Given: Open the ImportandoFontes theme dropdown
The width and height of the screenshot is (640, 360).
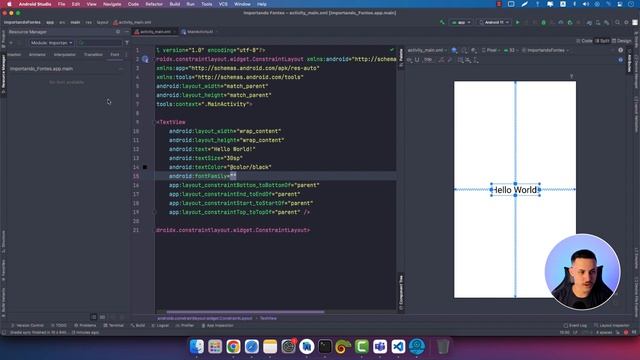Looking at the screenshot, I should pyautogui.click(x=545, y=50).
